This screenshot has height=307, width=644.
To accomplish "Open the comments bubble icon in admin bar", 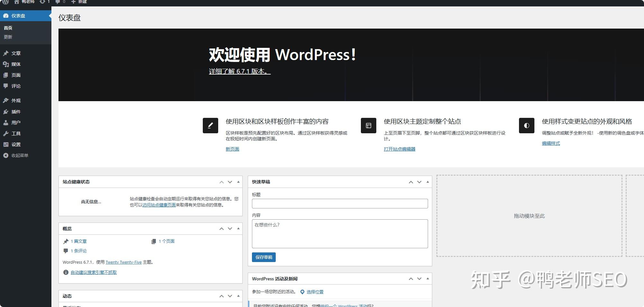I will pos(58,3).
